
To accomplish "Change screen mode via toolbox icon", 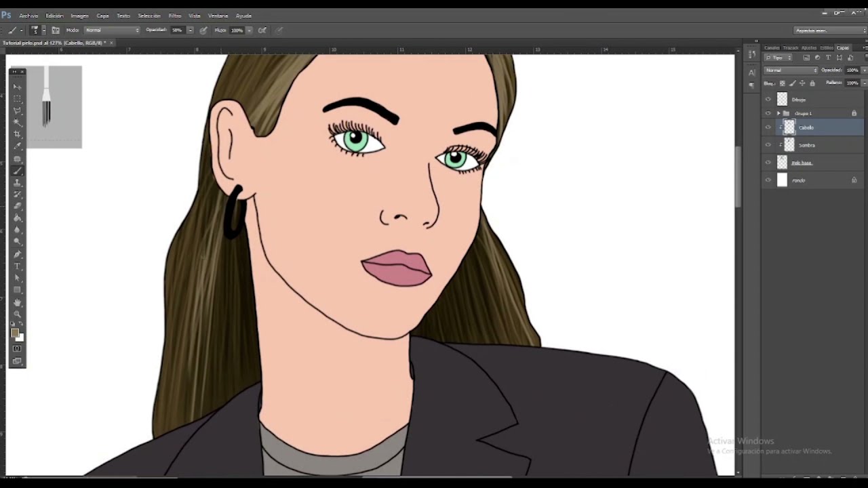I will point(18,361).
